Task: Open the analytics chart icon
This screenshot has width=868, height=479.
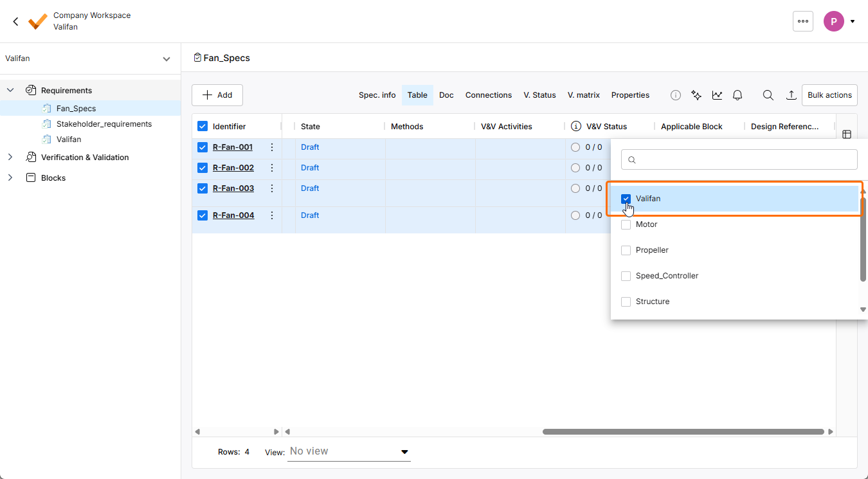Action: [717, 95]
